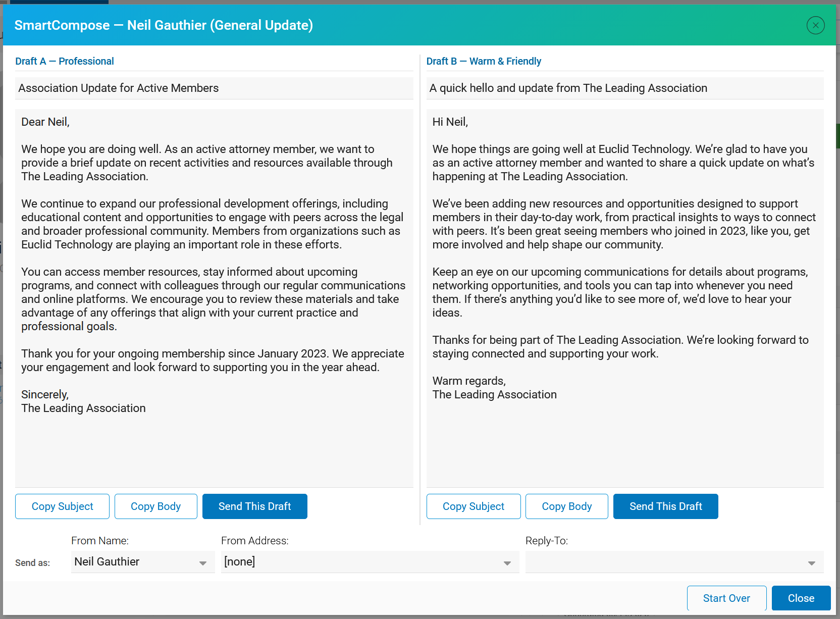Click the [none] From Address field
The image size is (840, 619).
[x=370, y=562]
